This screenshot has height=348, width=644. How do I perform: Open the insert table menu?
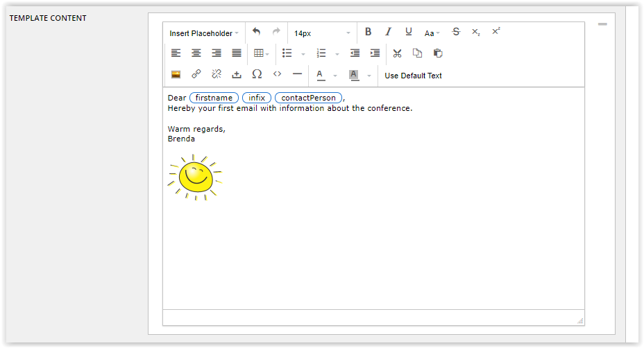[261, 53]
